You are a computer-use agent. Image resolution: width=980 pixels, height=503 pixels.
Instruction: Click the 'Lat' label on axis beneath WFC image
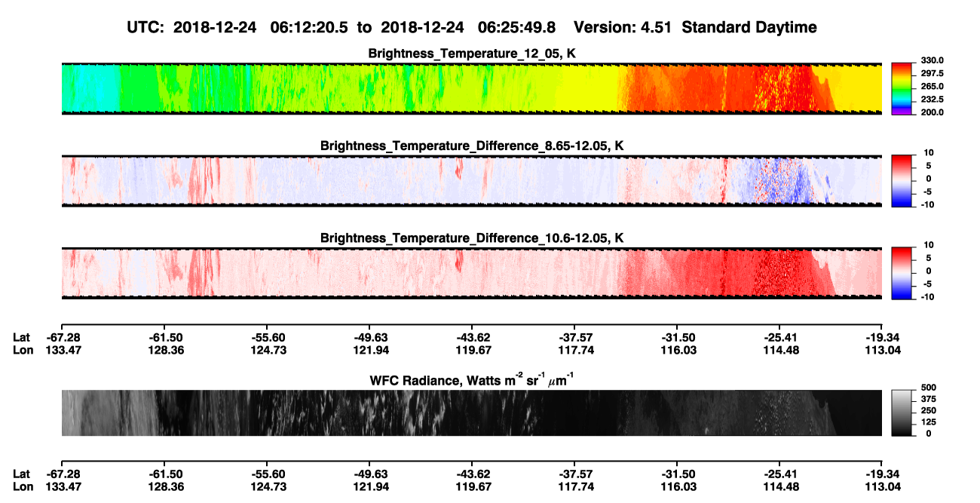[x=22, y=474]
